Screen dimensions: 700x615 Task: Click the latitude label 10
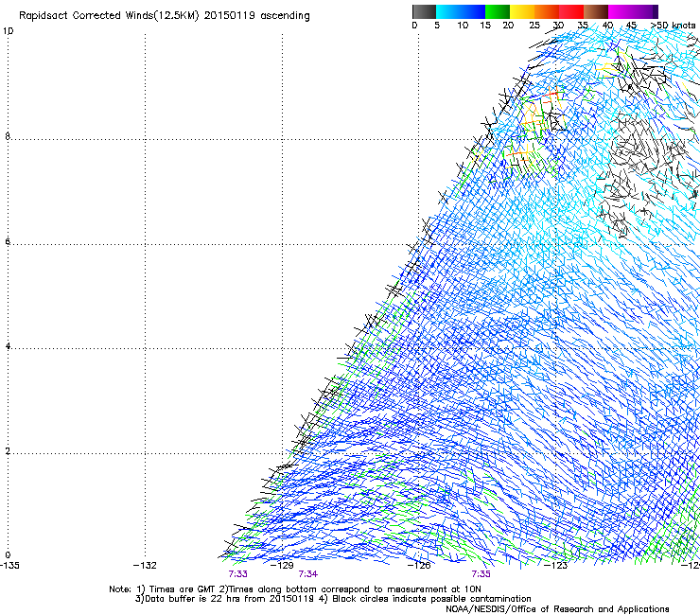click(x=8, y=31)
